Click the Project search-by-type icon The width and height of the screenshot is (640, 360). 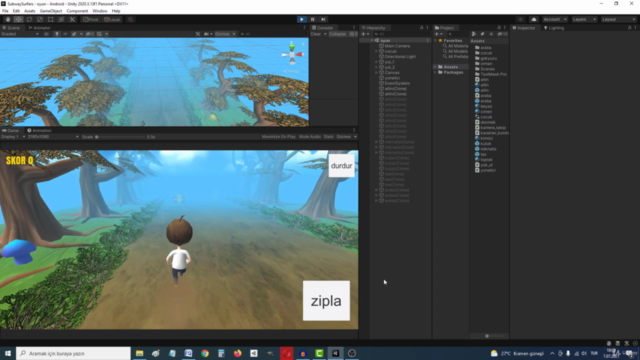tap(474, 34)
